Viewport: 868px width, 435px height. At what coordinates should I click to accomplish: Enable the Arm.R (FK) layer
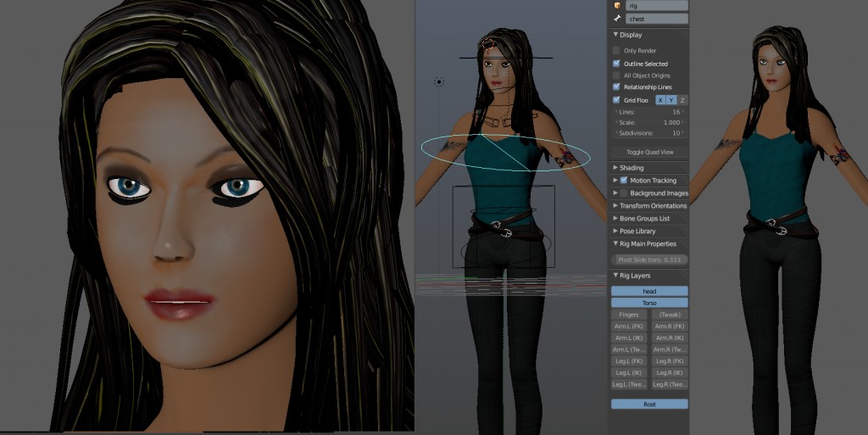pos(670,326)
